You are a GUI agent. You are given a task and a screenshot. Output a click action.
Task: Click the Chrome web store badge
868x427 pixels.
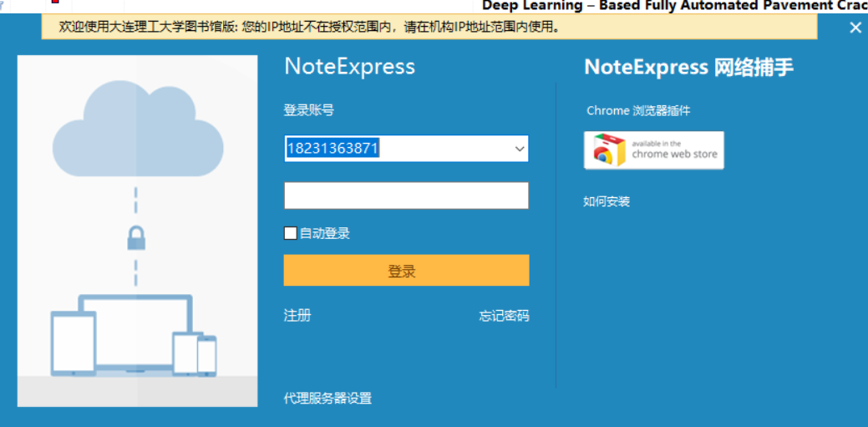(x=654, y=150)
